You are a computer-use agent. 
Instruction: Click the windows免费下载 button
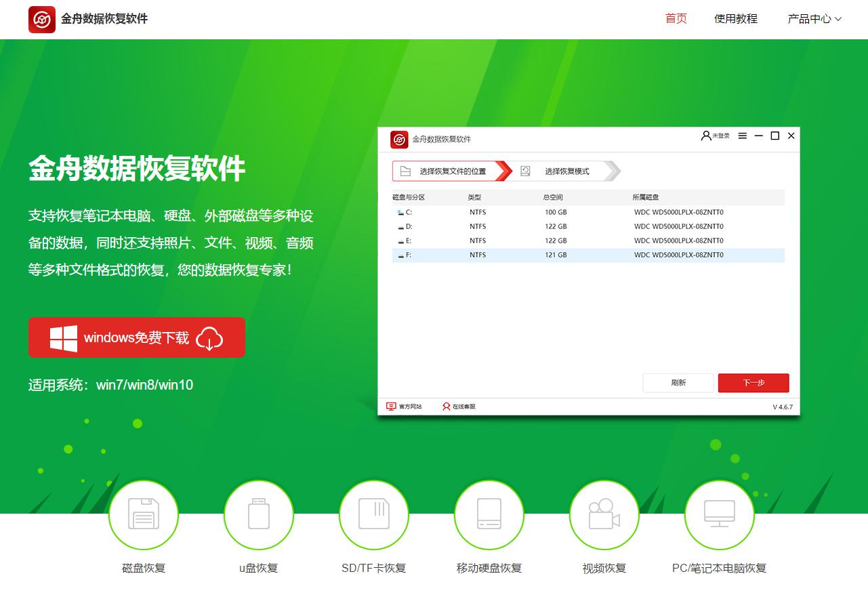click(x=137, y=337)
